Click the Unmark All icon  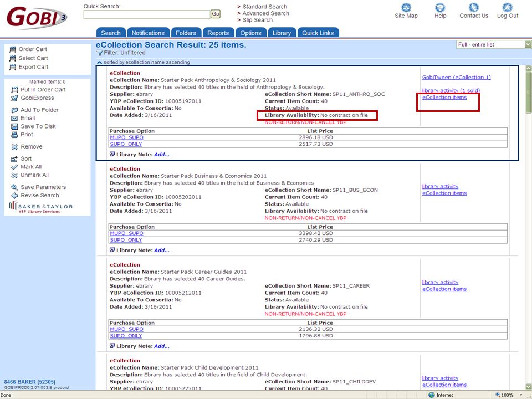14,176
